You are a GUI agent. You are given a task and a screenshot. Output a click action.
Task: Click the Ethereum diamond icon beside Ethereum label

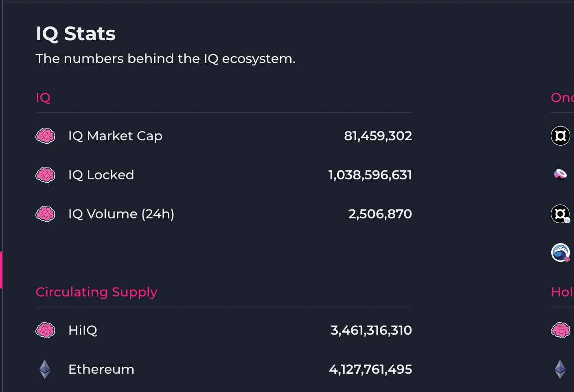point(45,369)
